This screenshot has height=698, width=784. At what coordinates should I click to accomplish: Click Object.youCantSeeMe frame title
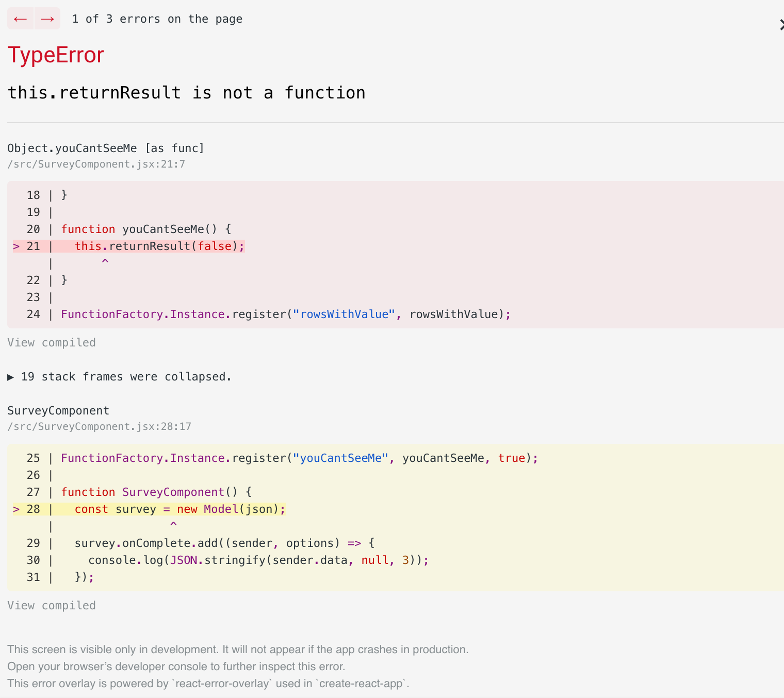(x=105, y=148)
